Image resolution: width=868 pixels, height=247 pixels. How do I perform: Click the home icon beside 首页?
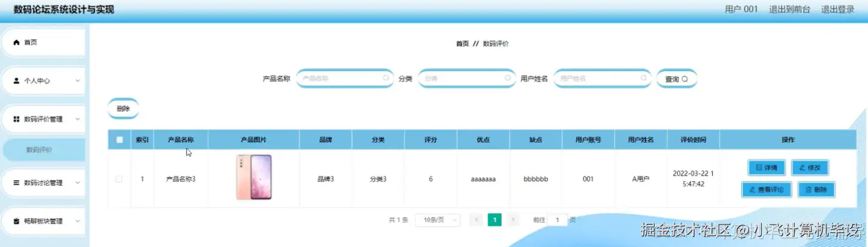pyautogui.click(x=17, y=42)
